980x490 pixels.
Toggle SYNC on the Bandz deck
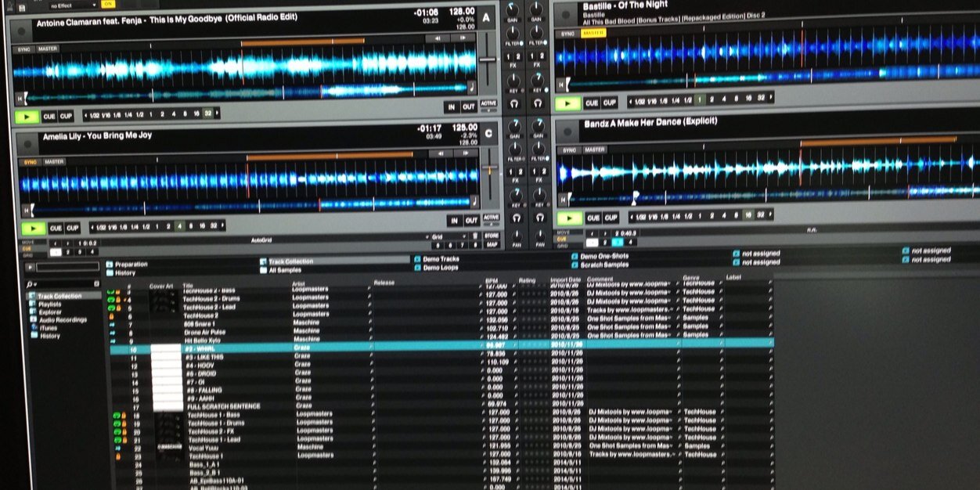[x=570, y=150]
